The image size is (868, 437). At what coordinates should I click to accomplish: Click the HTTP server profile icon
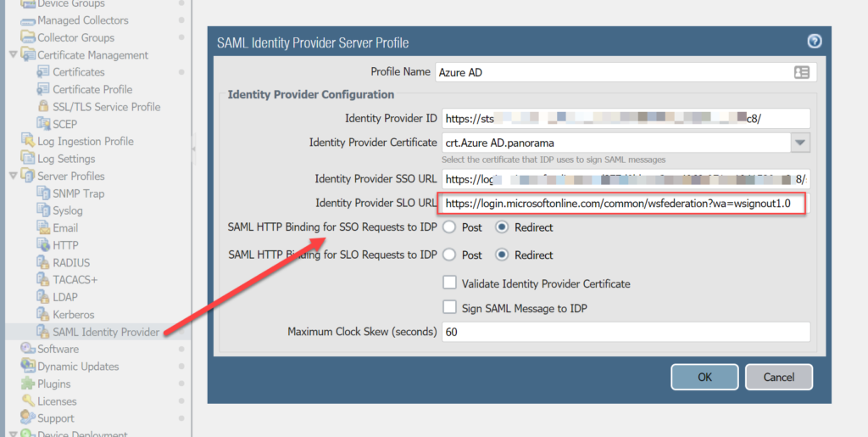(43, 245)
